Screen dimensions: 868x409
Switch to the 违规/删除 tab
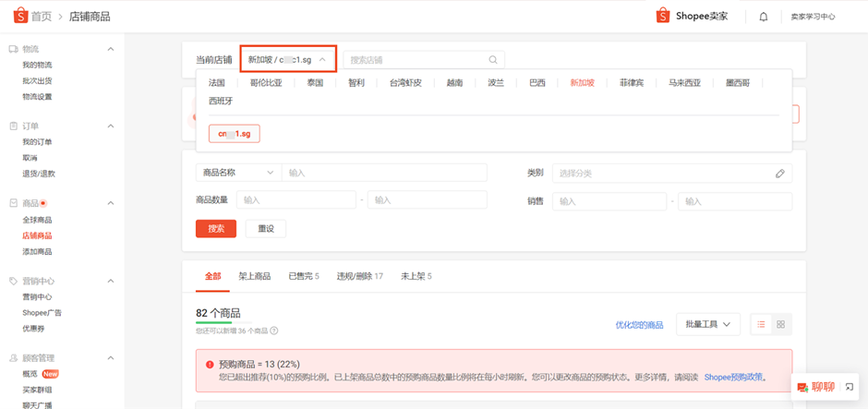click(360, 276)
